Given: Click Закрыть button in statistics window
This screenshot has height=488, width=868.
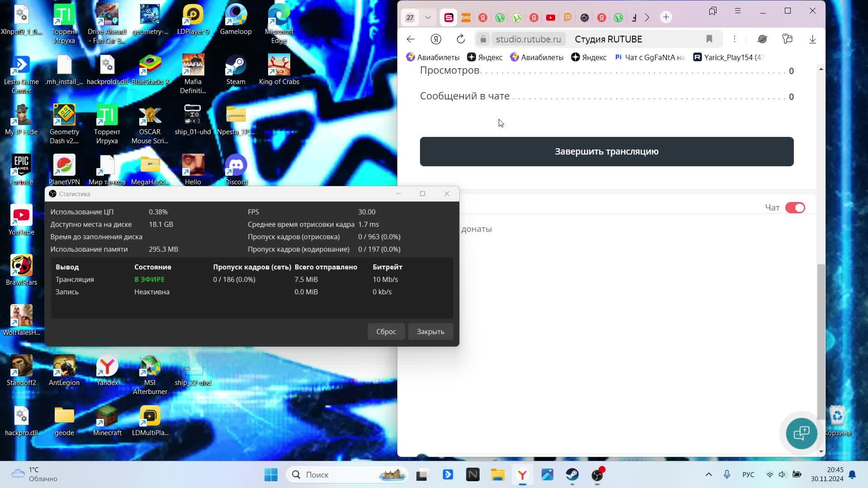Looking at the screenshot, I should 430,332.
